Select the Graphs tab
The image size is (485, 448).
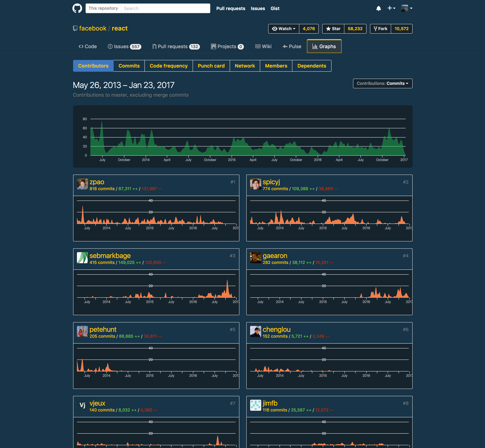coord(324,46)
